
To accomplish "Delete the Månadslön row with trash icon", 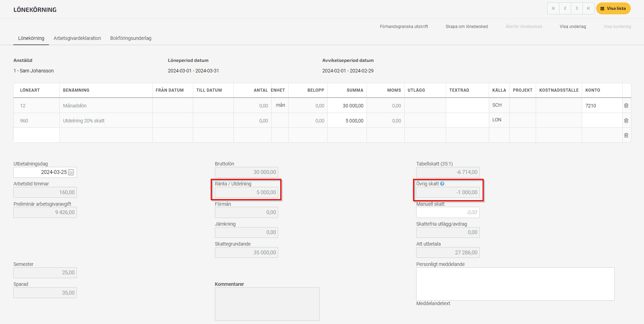I will 626,105.
